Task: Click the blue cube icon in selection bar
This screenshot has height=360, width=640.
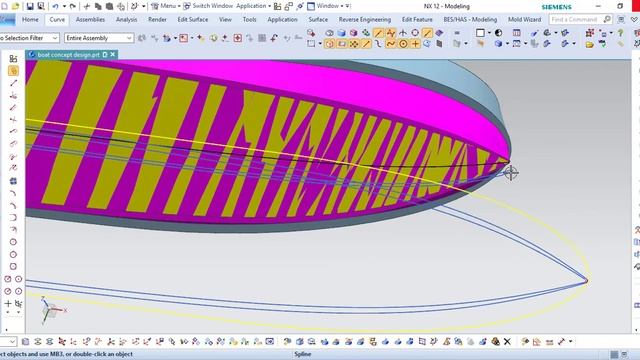Action: click(341, 33)
